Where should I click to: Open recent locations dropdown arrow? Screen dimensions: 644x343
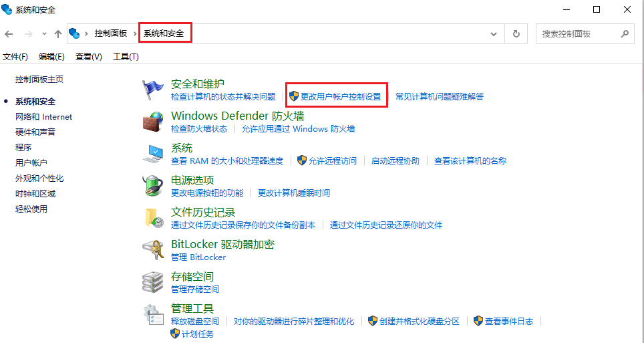click(44, 33)
